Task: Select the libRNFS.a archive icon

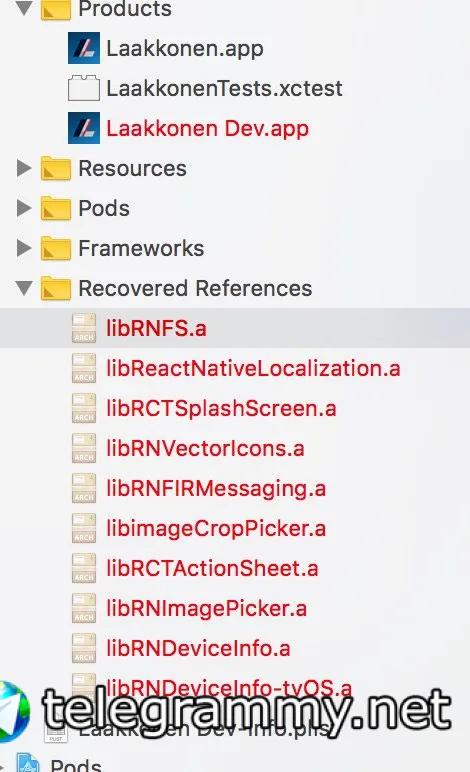Action: tap(84, 328)
